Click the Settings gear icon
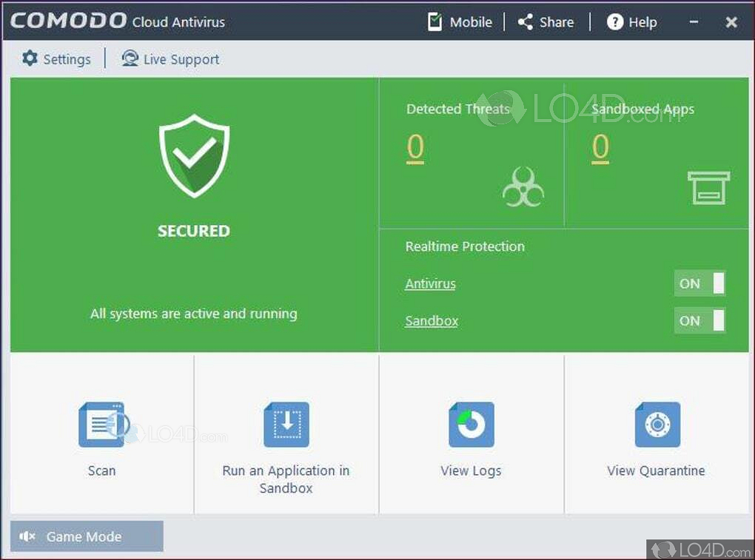Screen dimensions: 755x560 point(30,58)
